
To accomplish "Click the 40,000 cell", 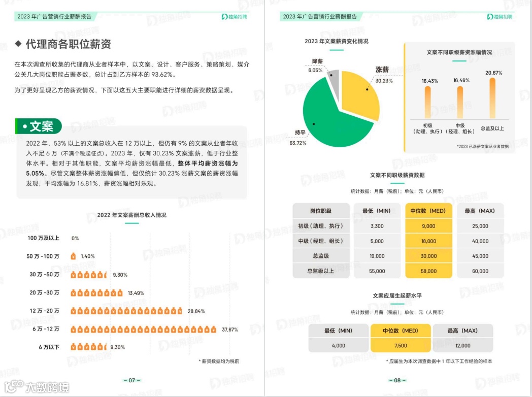I will pos(480,241).
